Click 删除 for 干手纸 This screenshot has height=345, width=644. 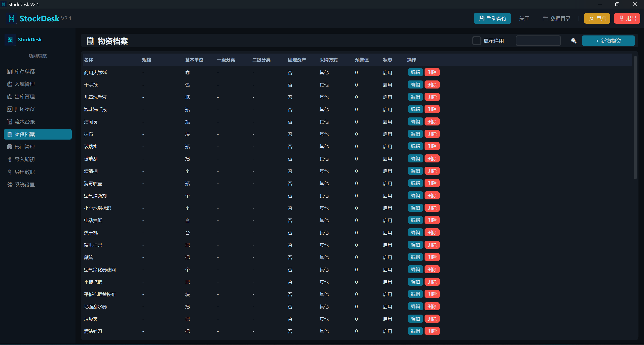click(x=432, y=85)
